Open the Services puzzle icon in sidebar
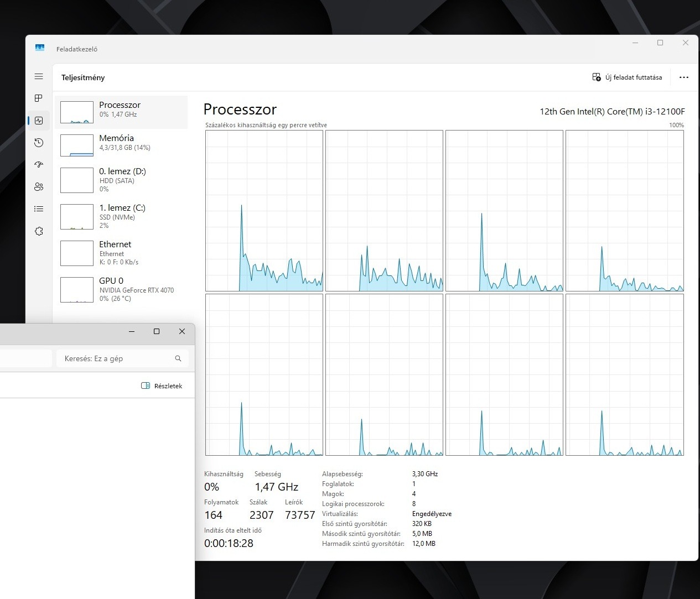Screen dimensions: 700x599 click(x=39, y=231)
